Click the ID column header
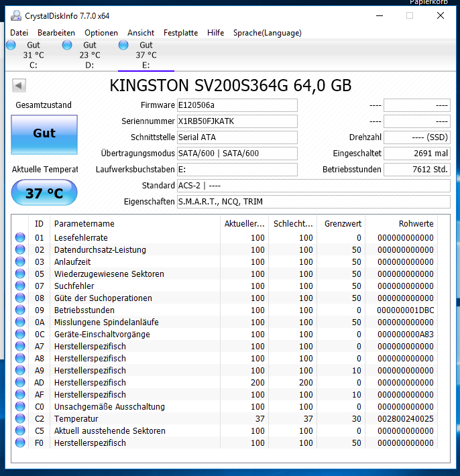The image size is (460, 476). coord(39,224)
